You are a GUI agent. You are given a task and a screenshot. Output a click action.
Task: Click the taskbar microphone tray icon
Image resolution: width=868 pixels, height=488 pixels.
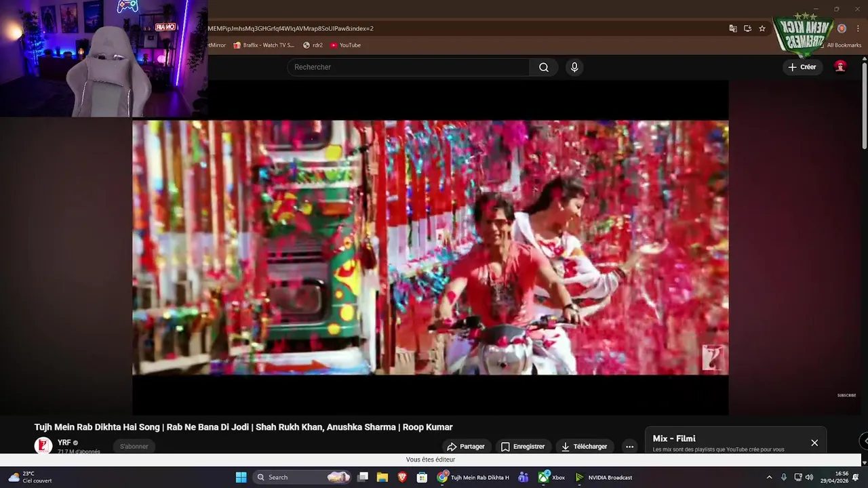click(784, 477)
